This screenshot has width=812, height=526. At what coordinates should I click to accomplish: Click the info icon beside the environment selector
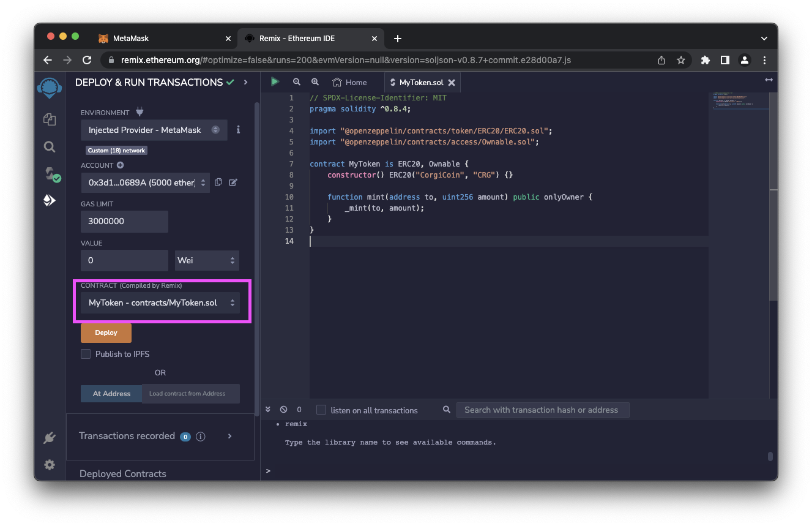(x=238, y=130)
